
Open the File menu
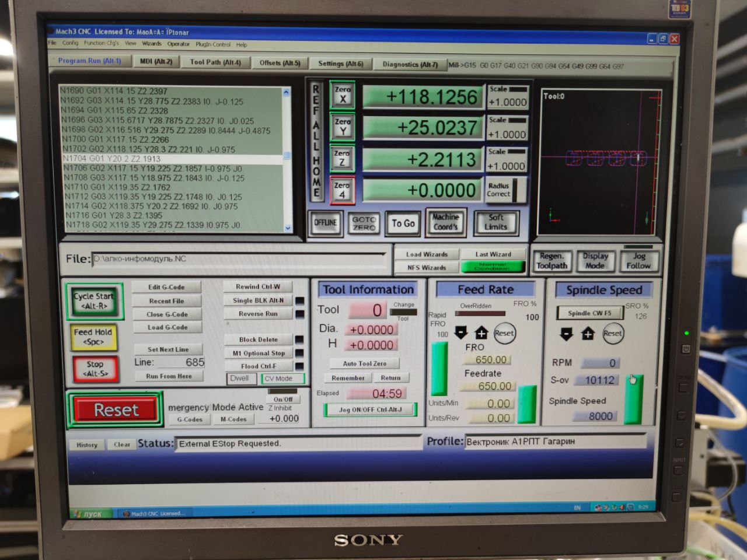(x=53, y=43)
